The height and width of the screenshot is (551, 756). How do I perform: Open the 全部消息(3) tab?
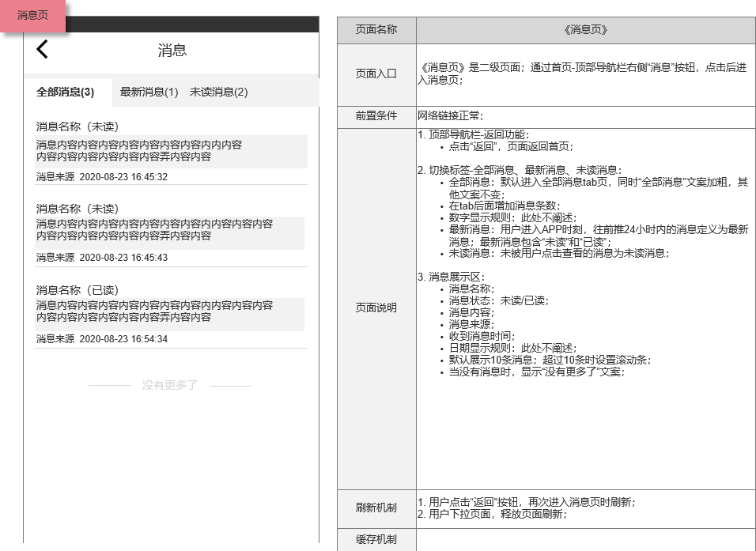click(63, 92)
